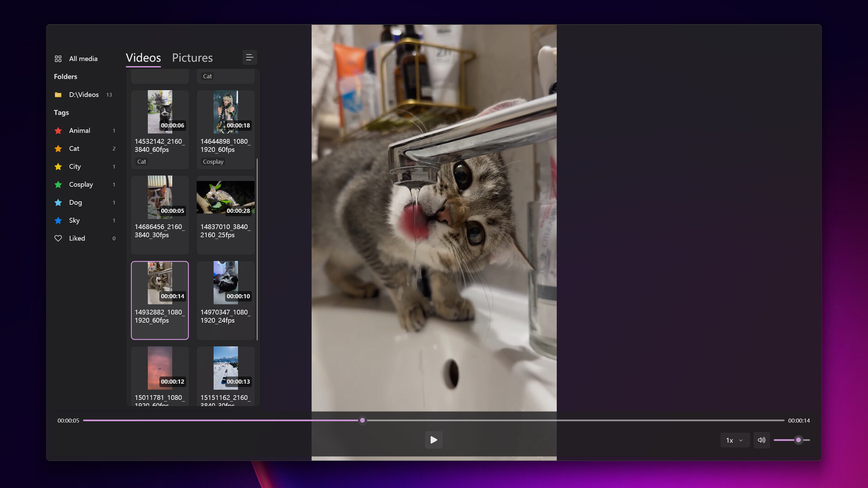Click the blue star beside Sky tag
The image size is (868, 488).
[58, 221]
